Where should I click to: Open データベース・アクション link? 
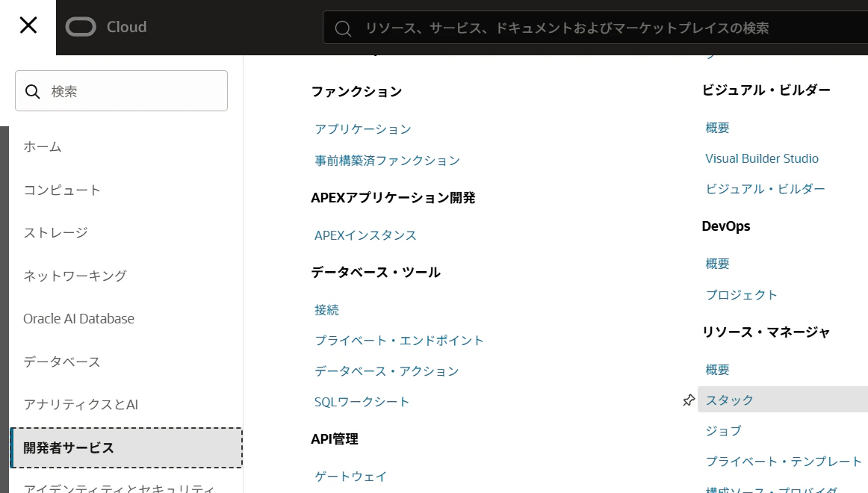(386, 371)
